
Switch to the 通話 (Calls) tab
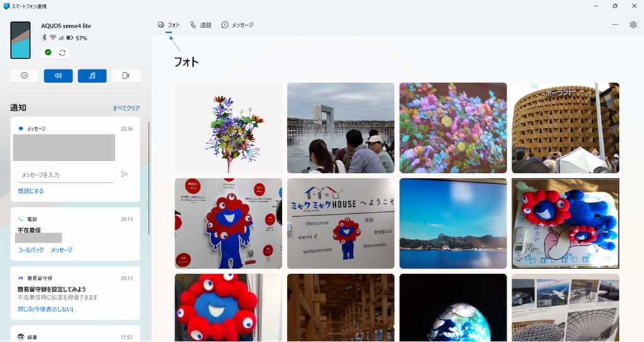tap(201, 25)
